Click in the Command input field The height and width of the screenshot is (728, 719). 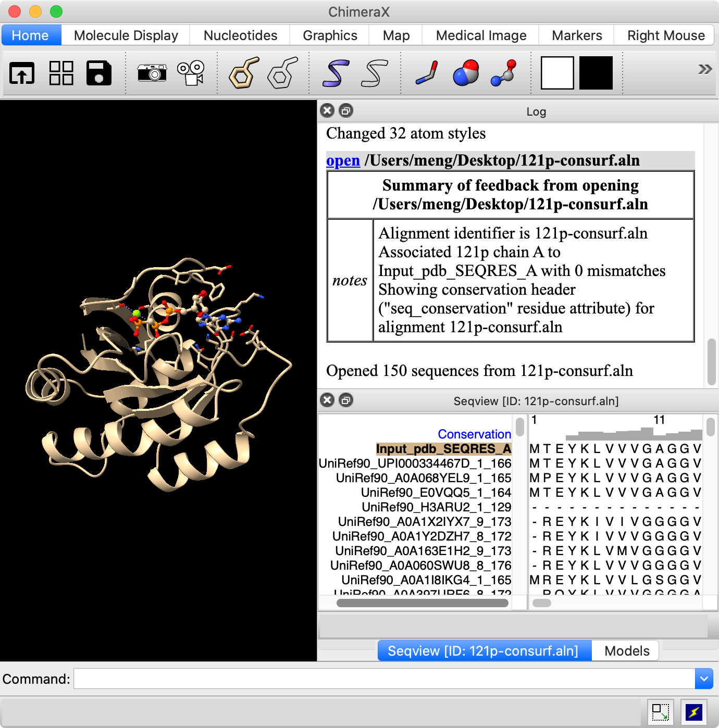pyautogui.click(x=384, y=679)
